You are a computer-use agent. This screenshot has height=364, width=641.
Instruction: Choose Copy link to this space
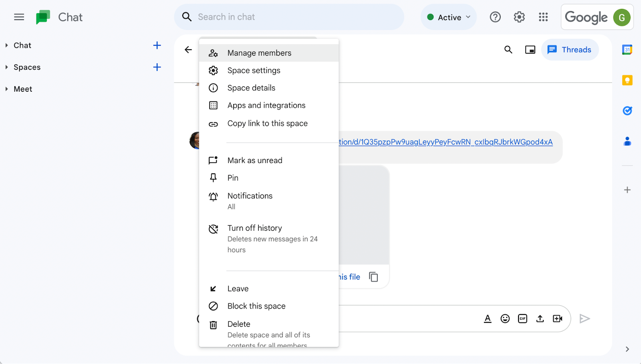(267, 123)
